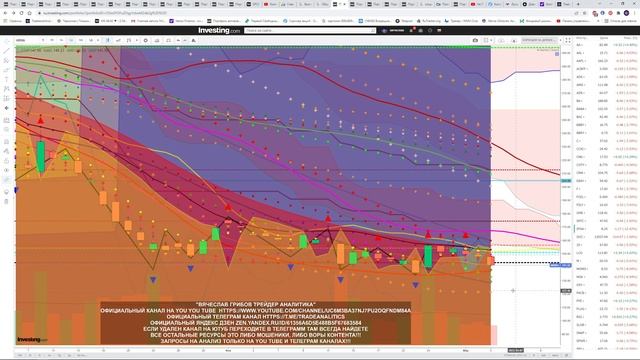Click the compare symbols chart icon
Image resolution: width=640 pixels, height=360 pixels.
(x=118, y=40)
